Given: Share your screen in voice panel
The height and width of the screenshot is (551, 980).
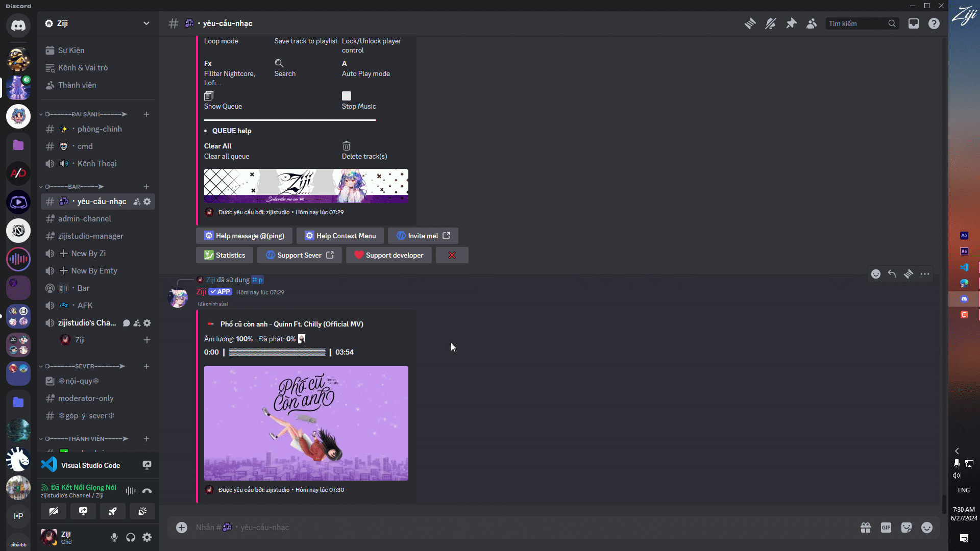Looking at the screenshot, I should [83, 511].
